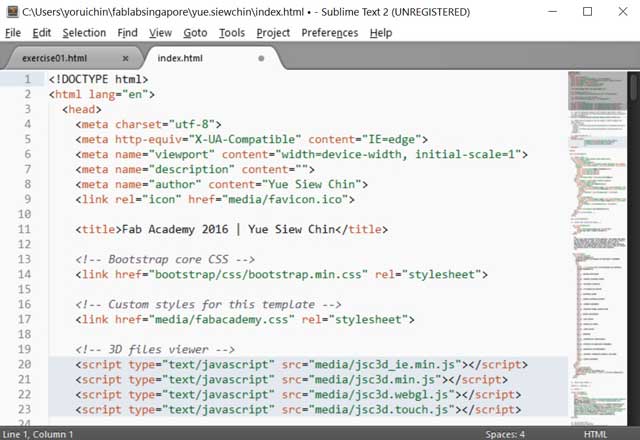Click the jsc3d.touch.js script line
The height and width of the screenshot is (440, 640).
pyautogui.click(x=298, y=409)
